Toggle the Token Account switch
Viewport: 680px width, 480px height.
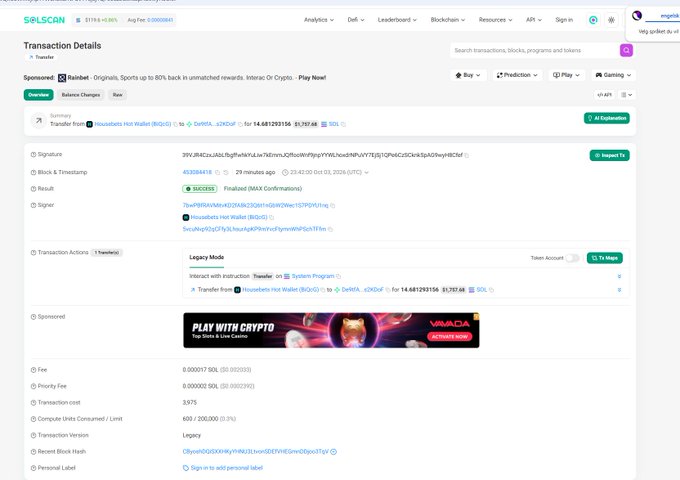(572, 258)
